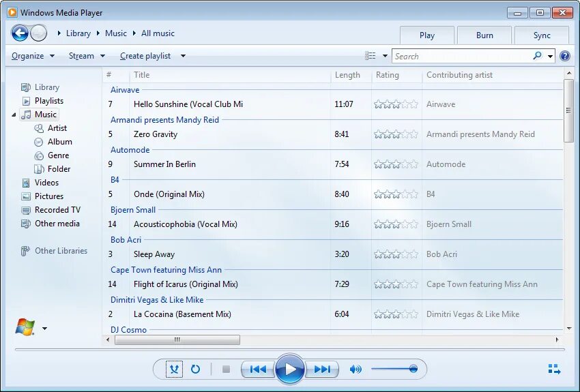This screenshot has height=392, width=580.
Task: Collapse the Music tree node
Action: (x=14, y=115)
